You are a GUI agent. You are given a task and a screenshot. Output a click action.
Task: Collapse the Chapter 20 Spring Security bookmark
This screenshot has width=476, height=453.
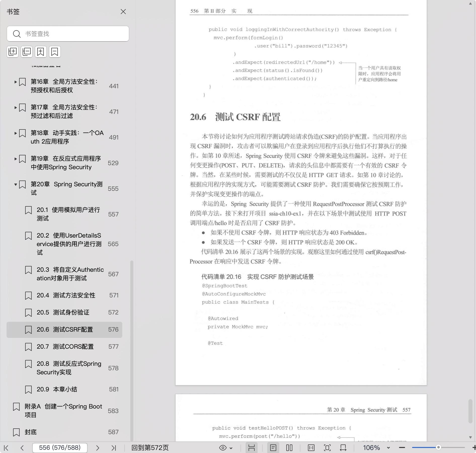16,185
